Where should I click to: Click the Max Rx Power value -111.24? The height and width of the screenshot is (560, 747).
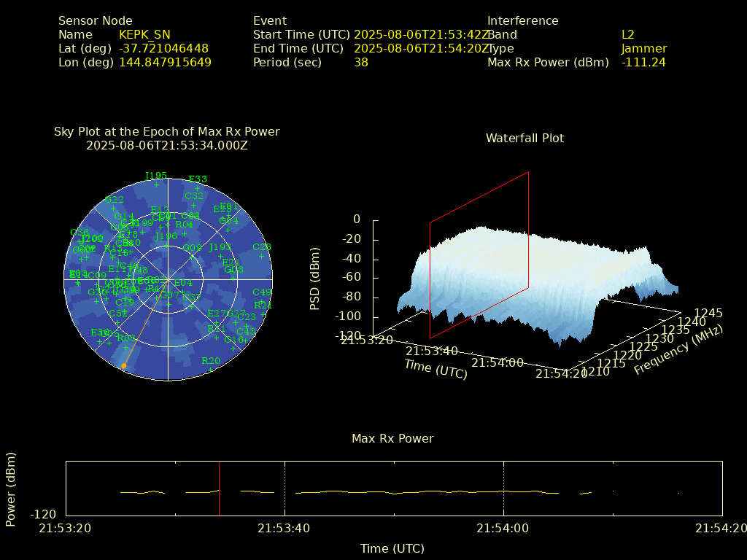coord(643,63)
